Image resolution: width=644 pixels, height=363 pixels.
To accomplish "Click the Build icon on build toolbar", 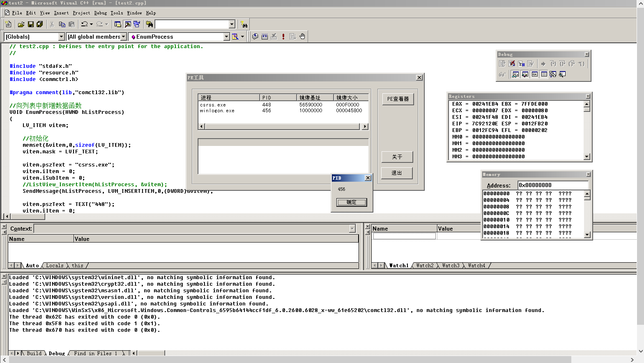I will (264, 37).
